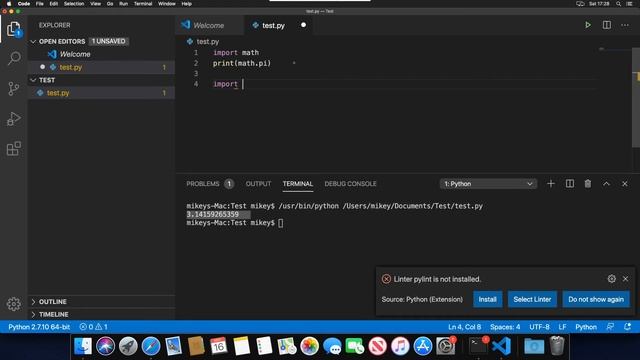Kill terminal with trash icon

pyautogui.click(x=588, y=184)
